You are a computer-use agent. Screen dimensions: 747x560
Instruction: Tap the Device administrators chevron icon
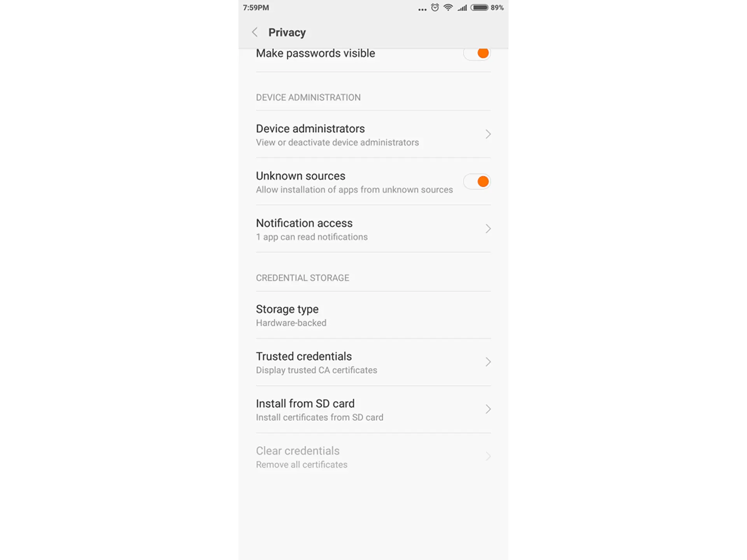click(487, 134)
